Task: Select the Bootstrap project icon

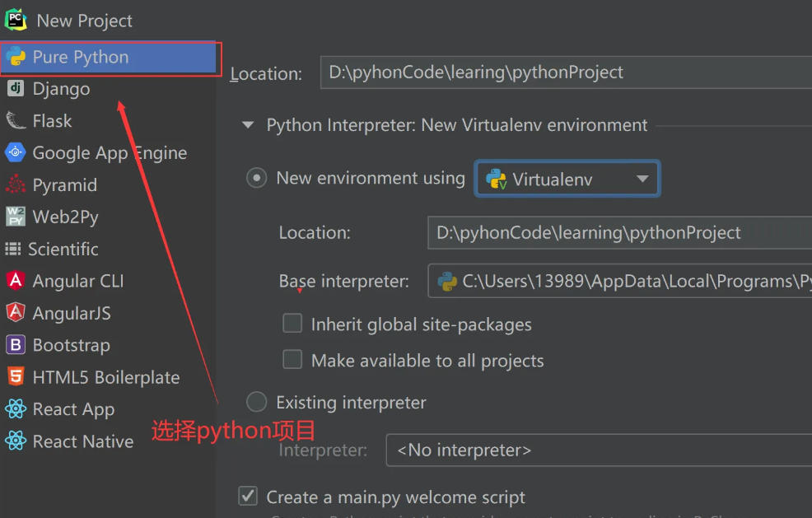Action: [15, 345]
